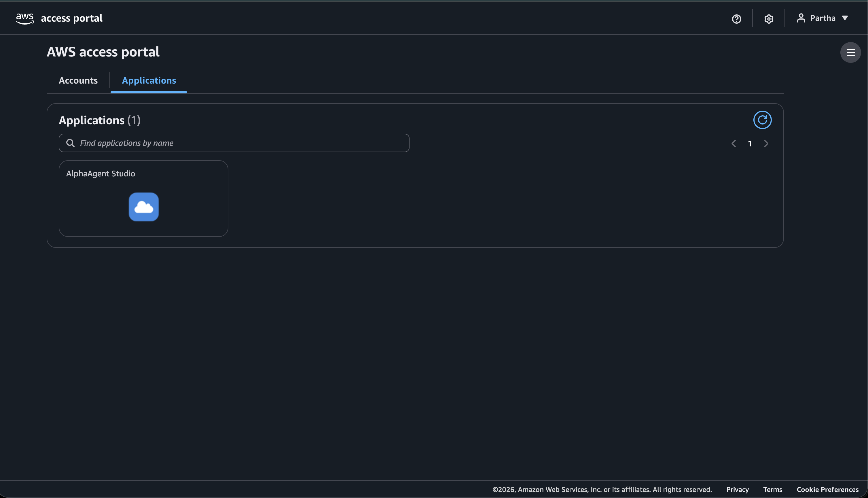The width and height of the screenshot is (868, 498).
Task: Open the settings gear icon
Action: pyautogui.click(x=769, y=19)
